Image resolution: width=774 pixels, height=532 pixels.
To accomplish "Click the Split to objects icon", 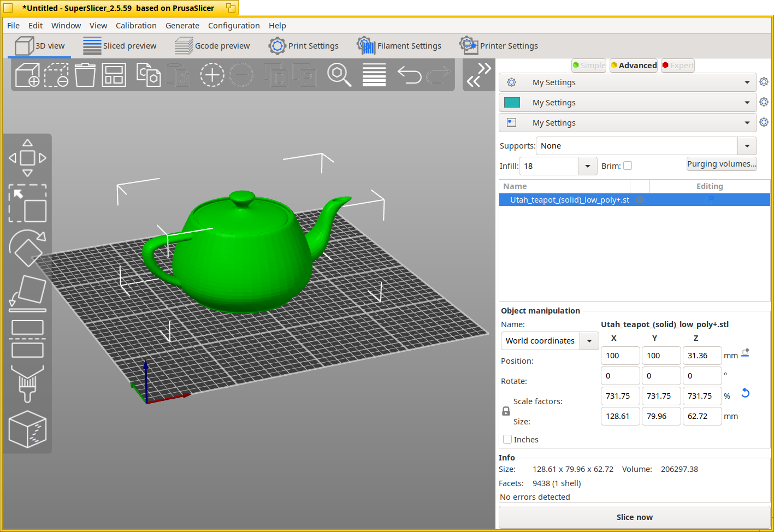I will tap(276, 75).
